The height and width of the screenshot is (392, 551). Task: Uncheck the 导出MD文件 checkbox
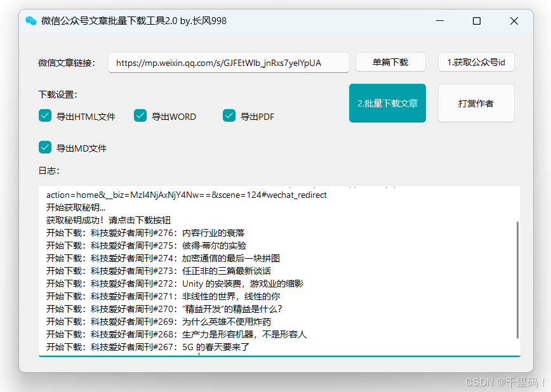pyautogui.click(x=44, y=147)
